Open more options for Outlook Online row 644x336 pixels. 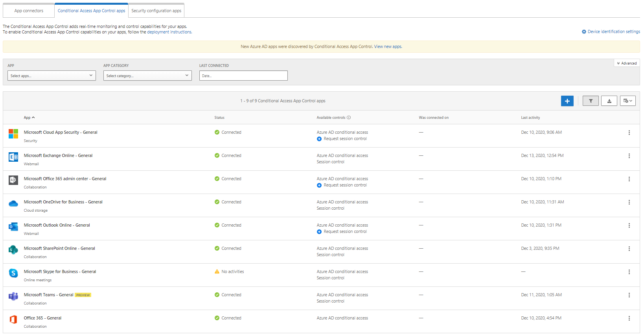click(629, 225)
